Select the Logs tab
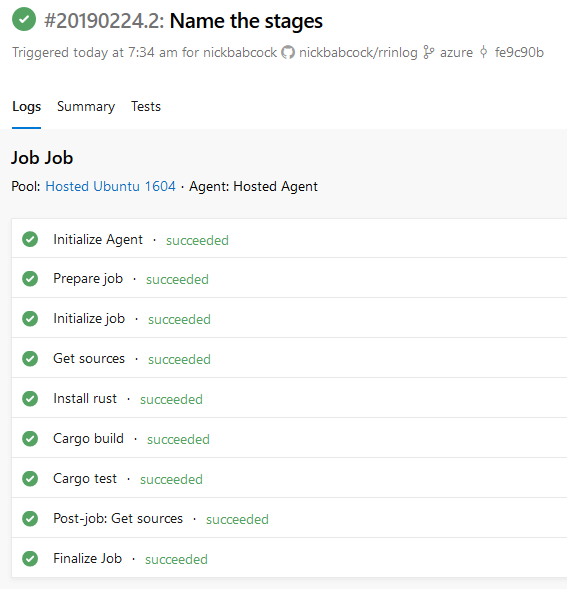 pyautogui.click(x=26, y=107)
